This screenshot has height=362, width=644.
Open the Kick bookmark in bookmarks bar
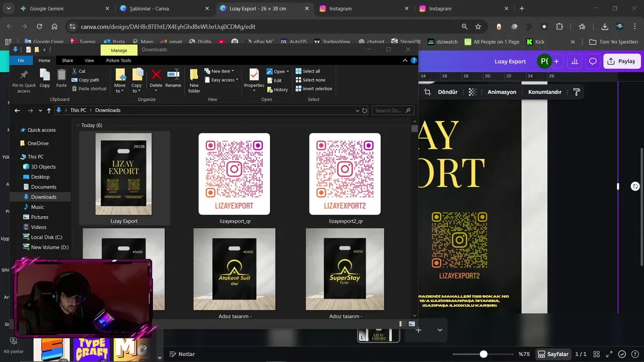click(535, 42)
